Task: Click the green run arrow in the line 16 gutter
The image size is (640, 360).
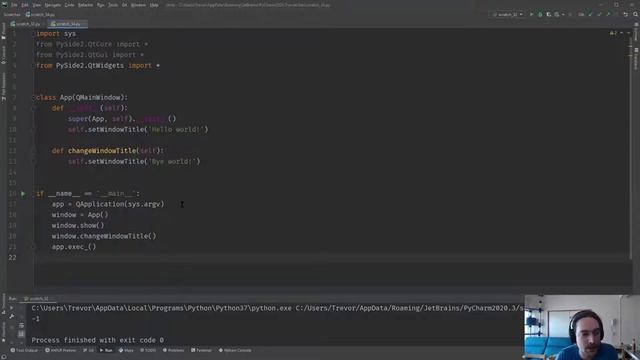Action: [23, 193]
